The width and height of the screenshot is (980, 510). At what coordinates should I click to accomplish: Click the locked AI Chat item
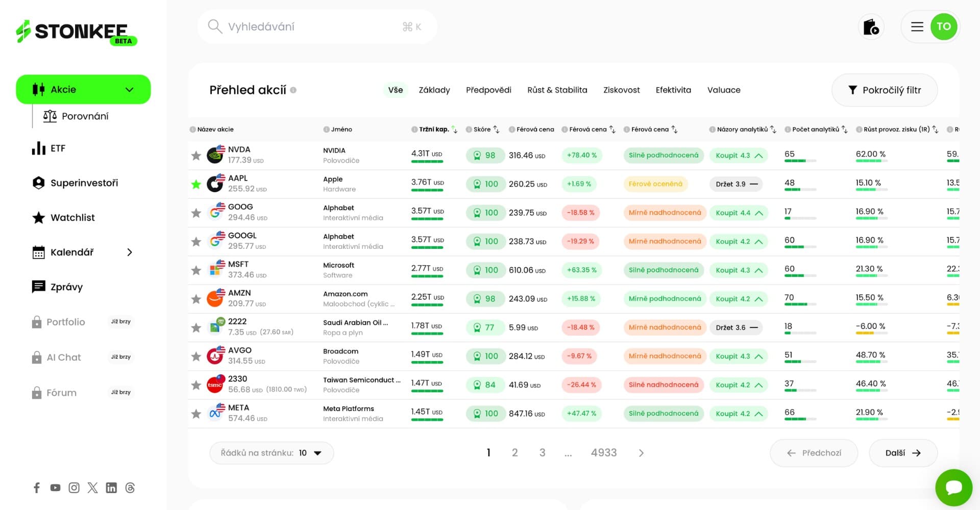(82, 357)
